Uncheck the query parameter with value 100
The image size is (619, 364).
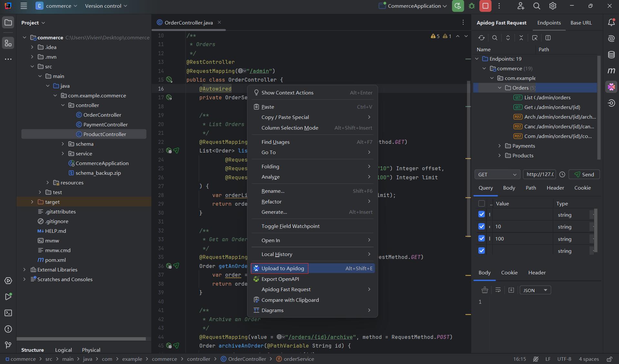[482, 239]
